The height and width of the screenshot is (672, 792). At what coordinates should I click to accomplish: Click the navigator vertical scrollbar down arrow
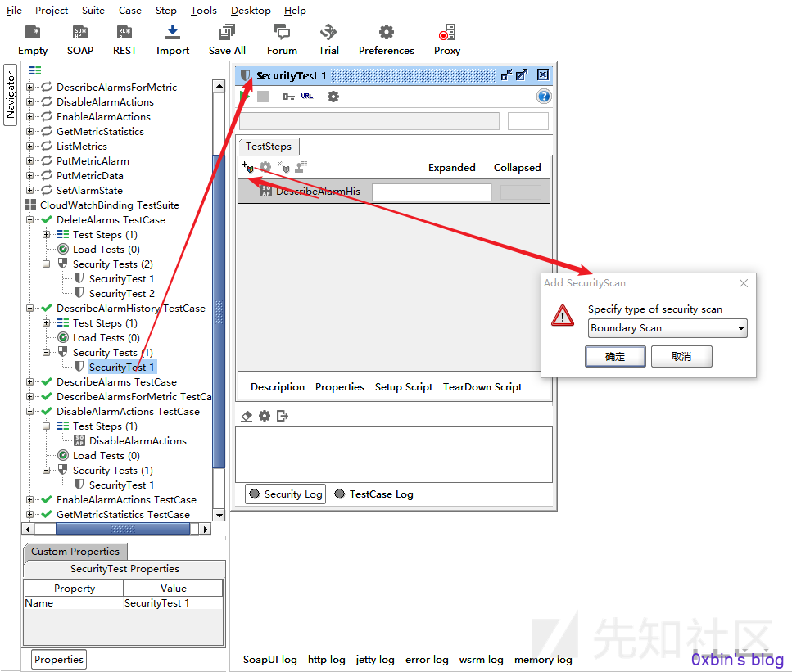coord(219,516)
